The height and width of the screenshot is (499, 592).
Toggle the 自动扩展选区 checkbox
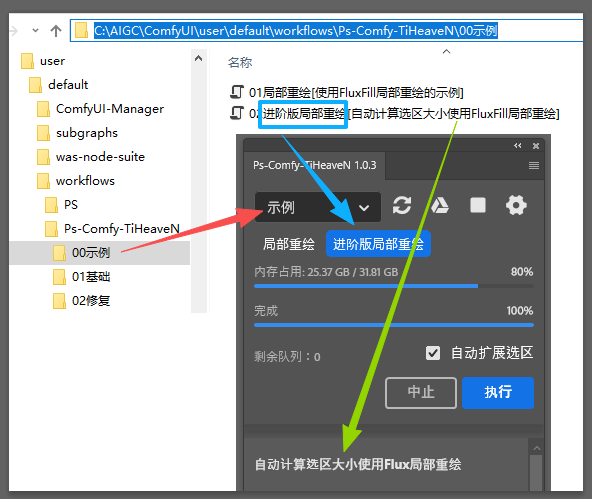coord(433,353)
